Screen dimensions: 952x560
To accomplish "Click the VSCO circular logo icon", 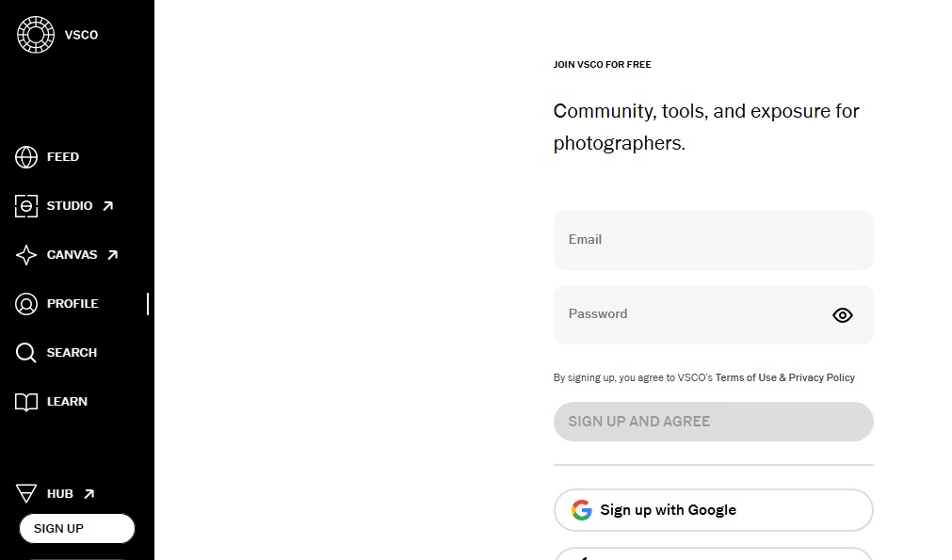I will 36,35.
